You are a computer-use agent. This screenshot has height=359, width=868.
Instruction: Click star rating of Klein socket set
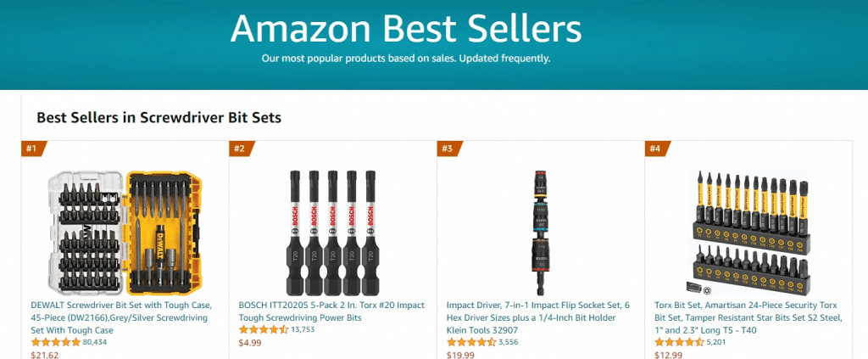coord(471,342)
